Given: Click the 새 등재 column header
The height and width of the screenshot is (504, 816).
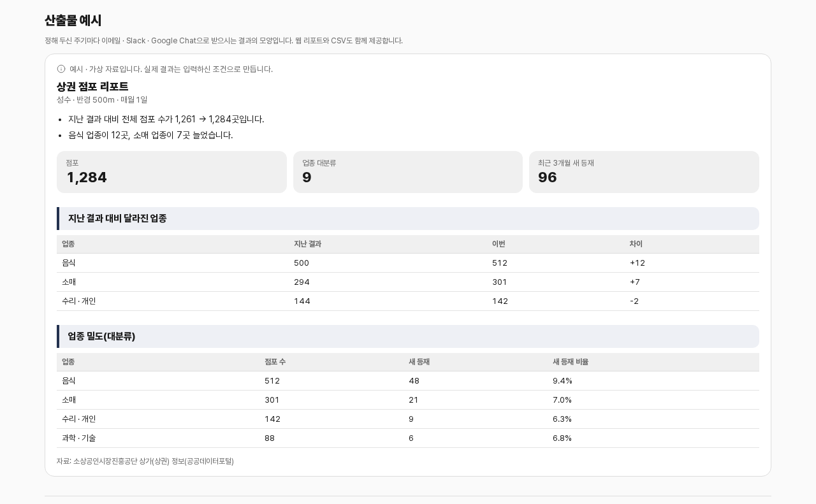Looking at the screenshot, I should [419, 362].
